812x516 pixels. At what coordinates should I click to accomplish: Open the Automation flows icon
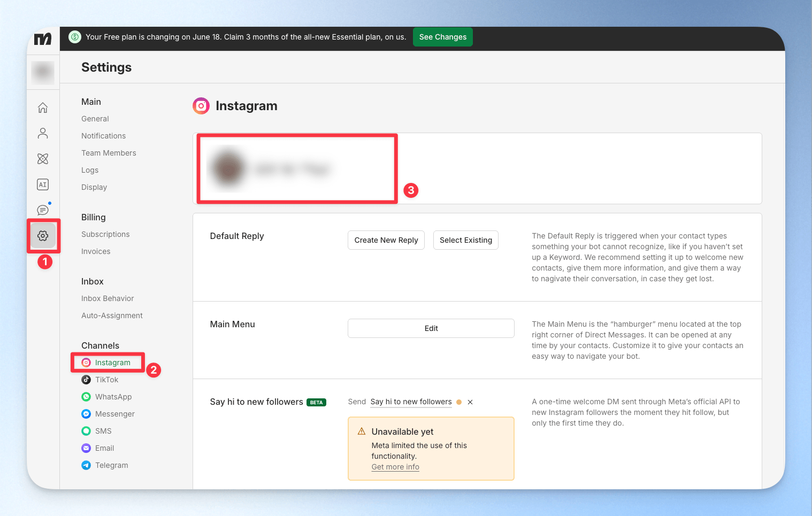pos(43,159)
